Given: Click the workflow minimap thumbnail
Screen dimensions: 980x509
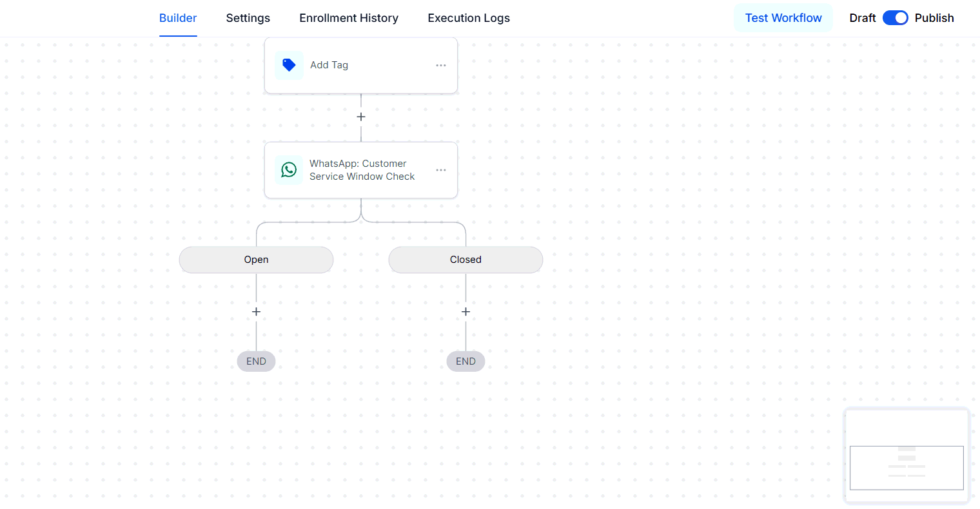Looking at the screenshot, I should pos(906,456).
